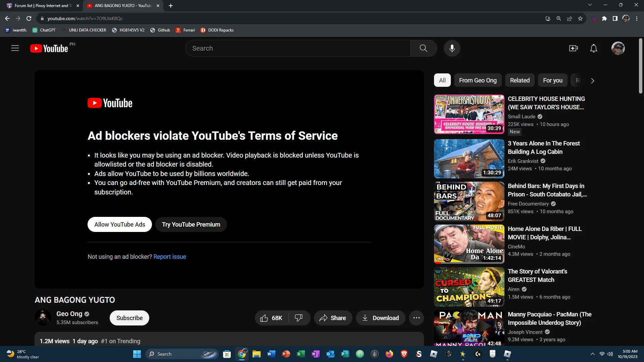
Task: Select the Related filter chip
Action: coord(520,80)
